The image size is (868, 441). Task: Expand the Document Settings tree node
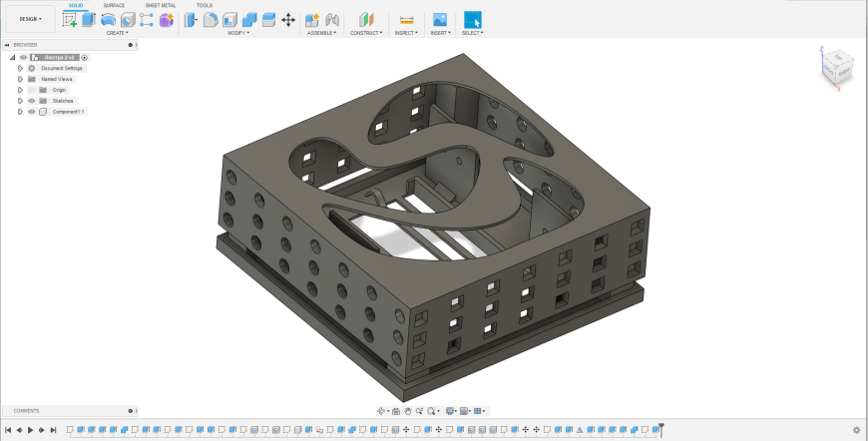click(x=20, y=68)
